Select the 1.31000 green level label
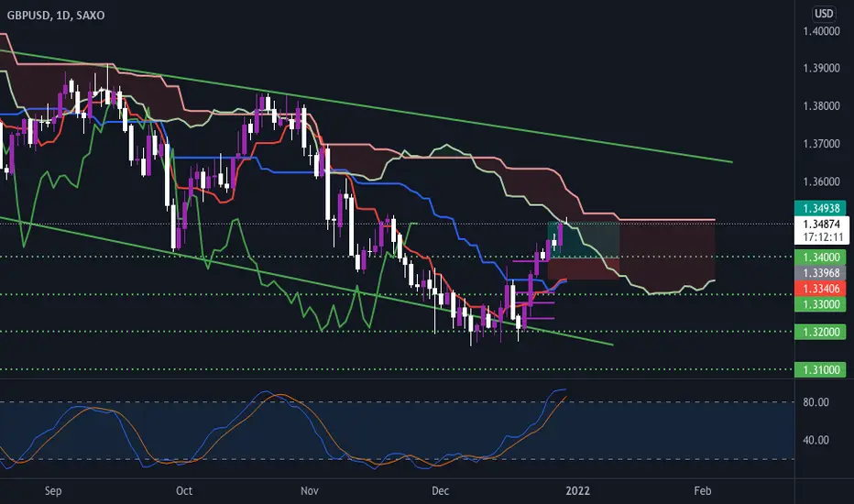Image resolution: width=854 pixels, height=504 pixels. [821, 369]
